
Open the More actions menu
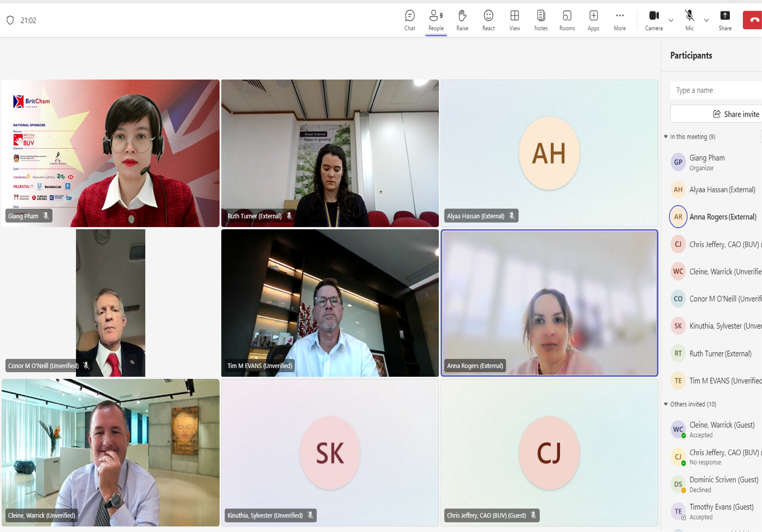pos(619,20)
